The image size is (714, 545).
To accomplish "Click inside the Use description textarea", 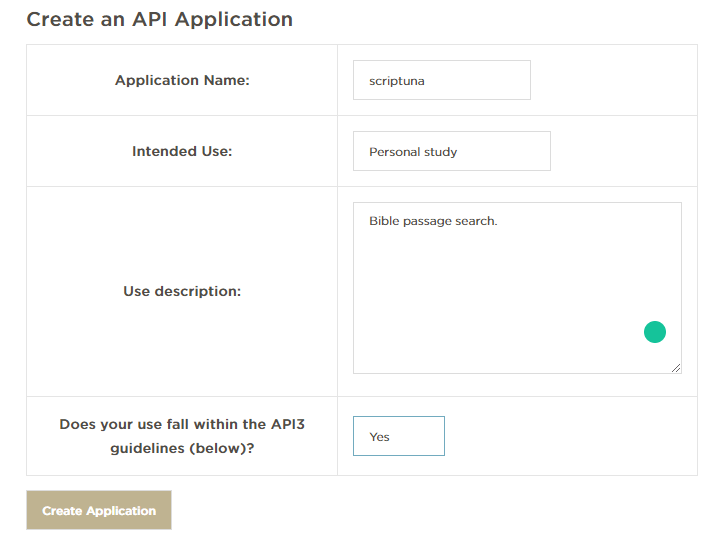I will 517,288.
